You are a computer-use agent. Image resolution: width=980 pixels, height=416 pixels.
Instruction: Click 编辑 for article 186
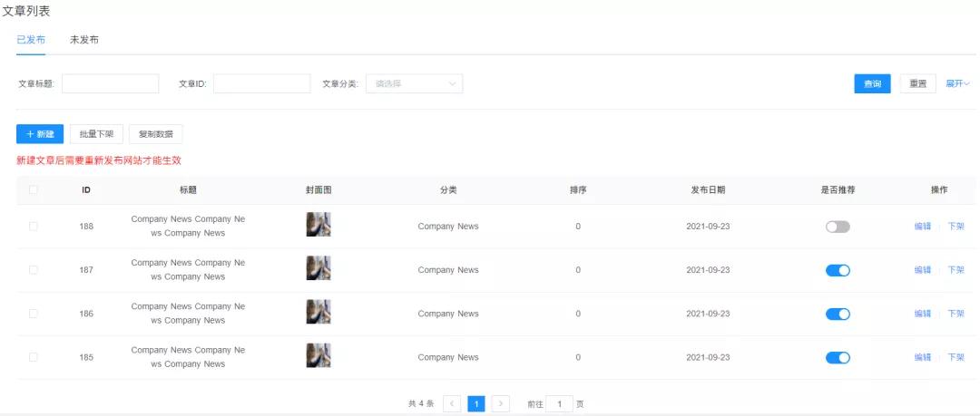[x=923, y=314]
